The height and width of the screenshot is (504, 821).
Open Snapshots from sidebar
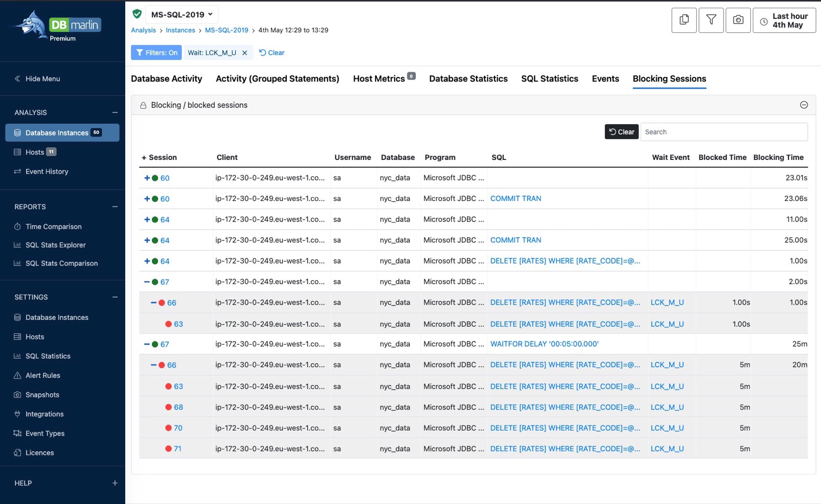coord(42,395)
